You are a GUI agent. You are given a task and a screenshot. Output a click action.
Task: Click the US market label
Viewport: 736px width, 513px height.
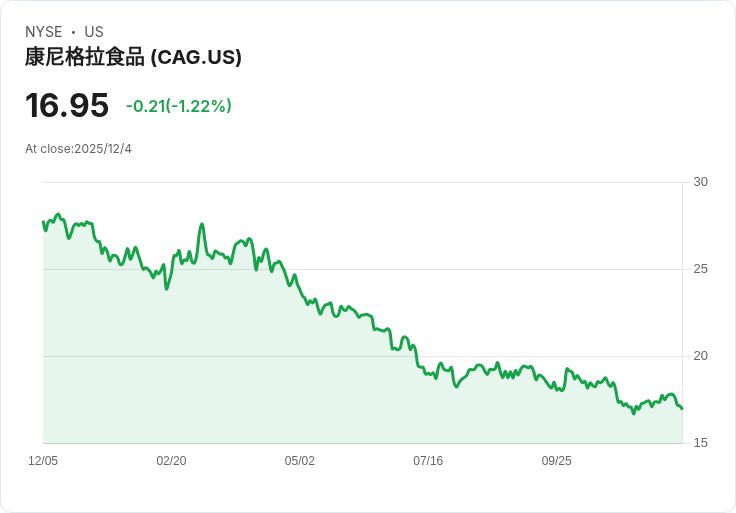point(94,32)
